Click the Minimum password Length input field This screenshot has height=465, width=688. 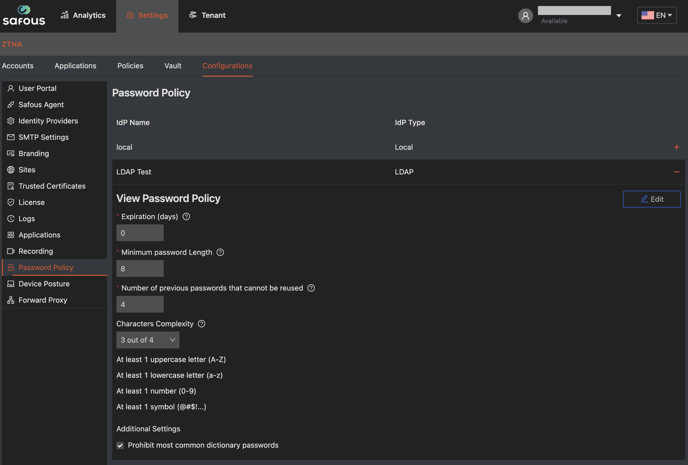[x=140, y=268]
